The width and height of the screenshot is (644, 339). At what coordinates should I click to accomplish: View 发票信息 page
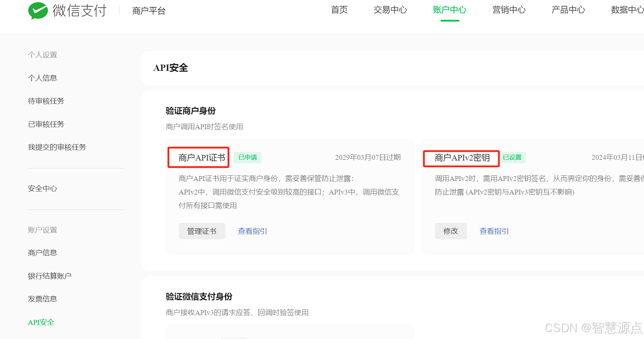pos(42,298)
